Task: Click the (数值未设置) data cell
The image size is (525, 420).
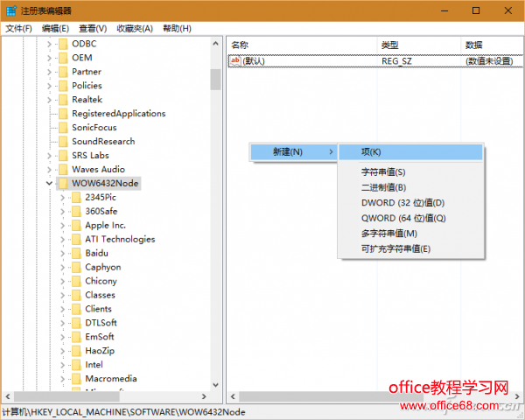Action: pos(489,61)
